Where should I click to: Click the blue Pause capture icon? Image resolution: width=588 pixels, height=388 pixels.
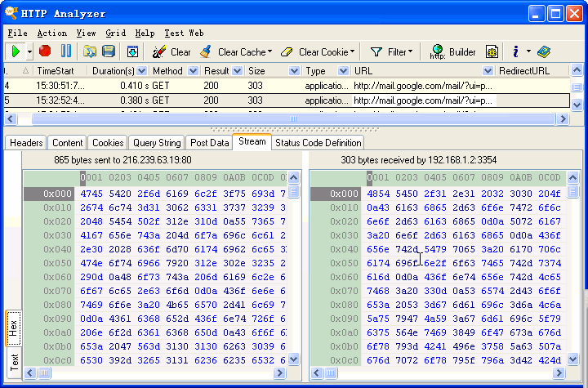(65, 51)
